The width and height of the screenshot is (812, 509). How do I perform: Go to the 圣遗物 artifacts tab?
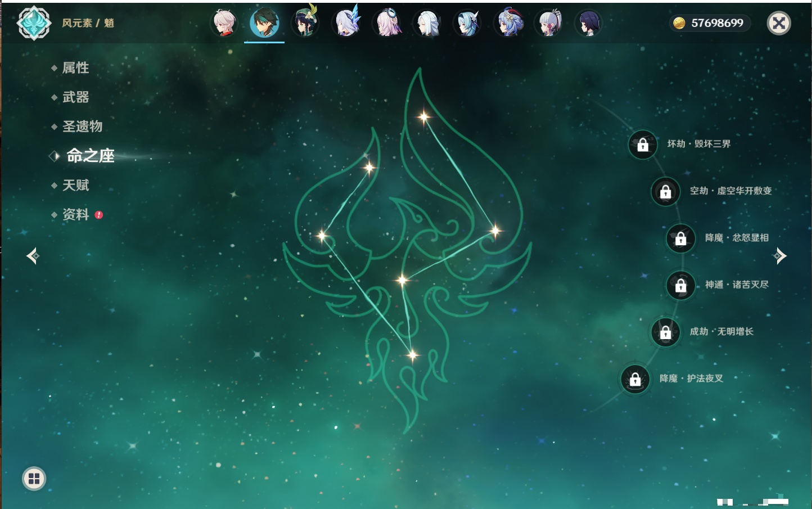tap(82, 127)
